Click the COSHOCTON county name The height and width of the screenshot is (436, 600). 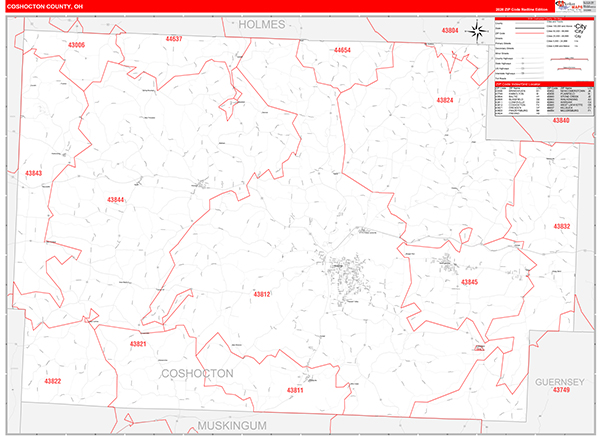point(197,374)
